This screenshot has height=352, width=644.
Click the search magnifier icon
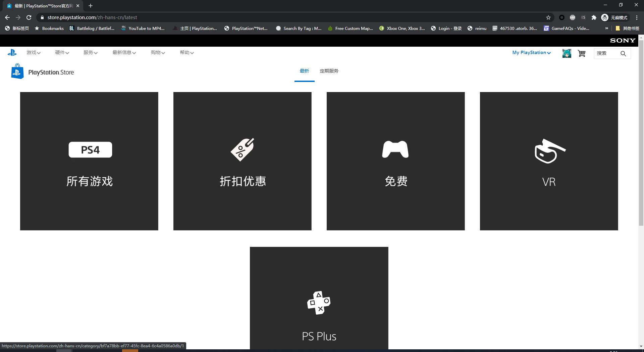click(623, 53)
